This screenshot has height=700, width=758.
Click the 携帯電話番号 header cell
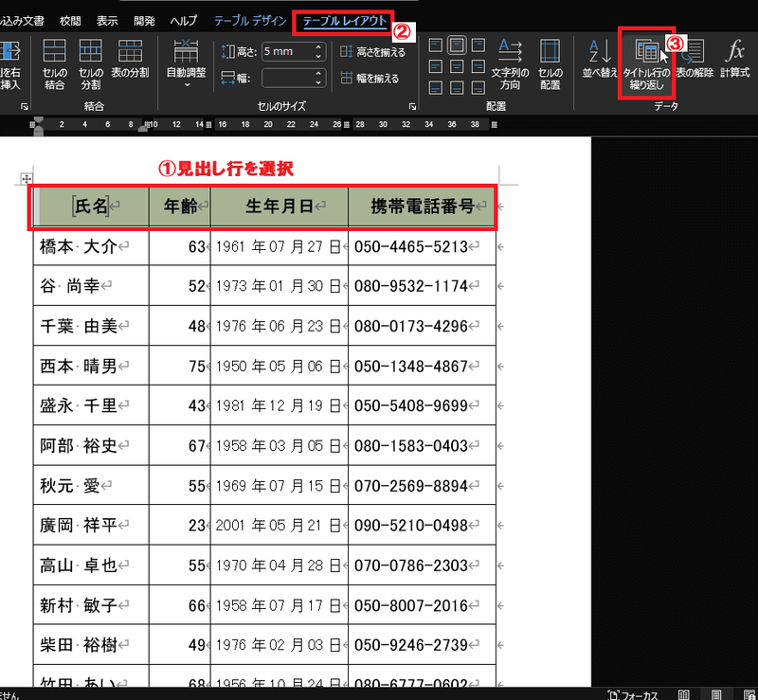pyautogui.click(x=422, y=206)
